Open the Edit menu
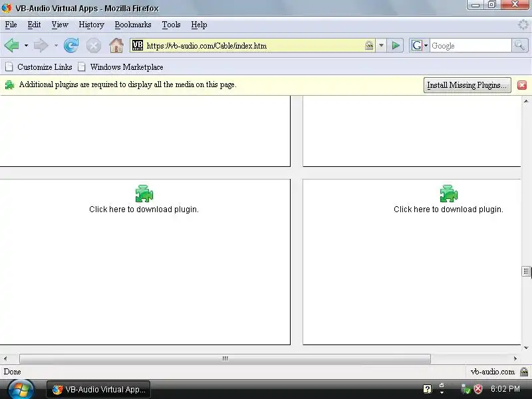The height and width of the screenshot is (399, 532). (34, 25)
